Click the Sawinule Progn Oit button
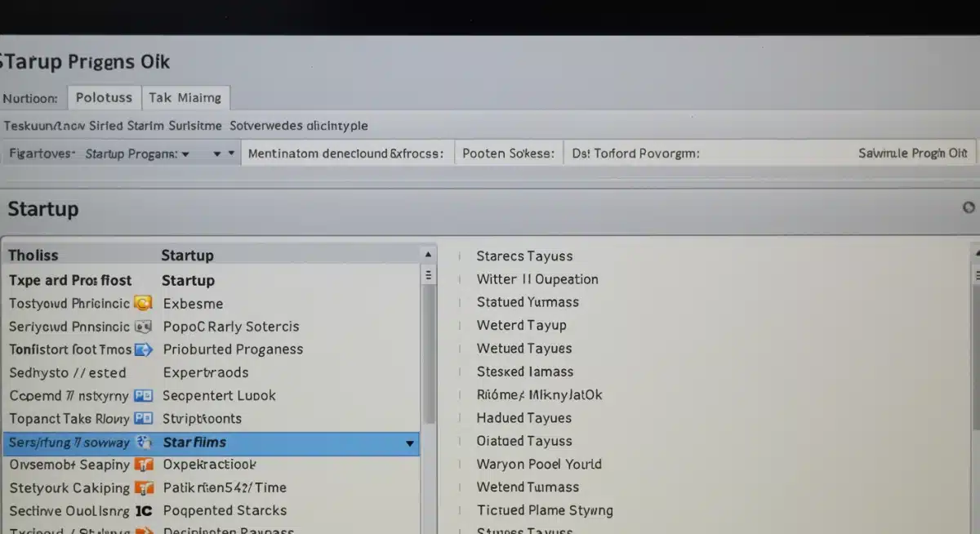Viewport: 980px width, 534px height. 912,152
